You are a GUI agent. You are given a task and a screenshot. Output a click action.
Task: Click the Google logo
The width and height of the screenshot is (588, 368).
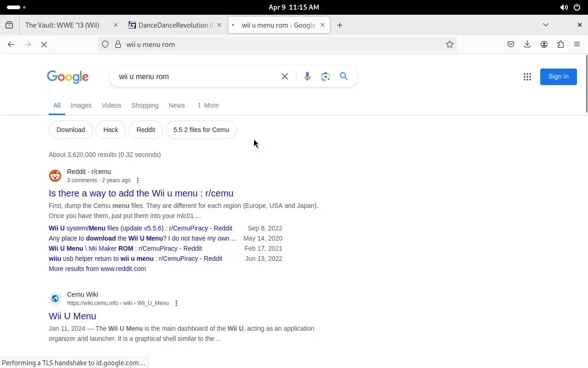point(68,77)
